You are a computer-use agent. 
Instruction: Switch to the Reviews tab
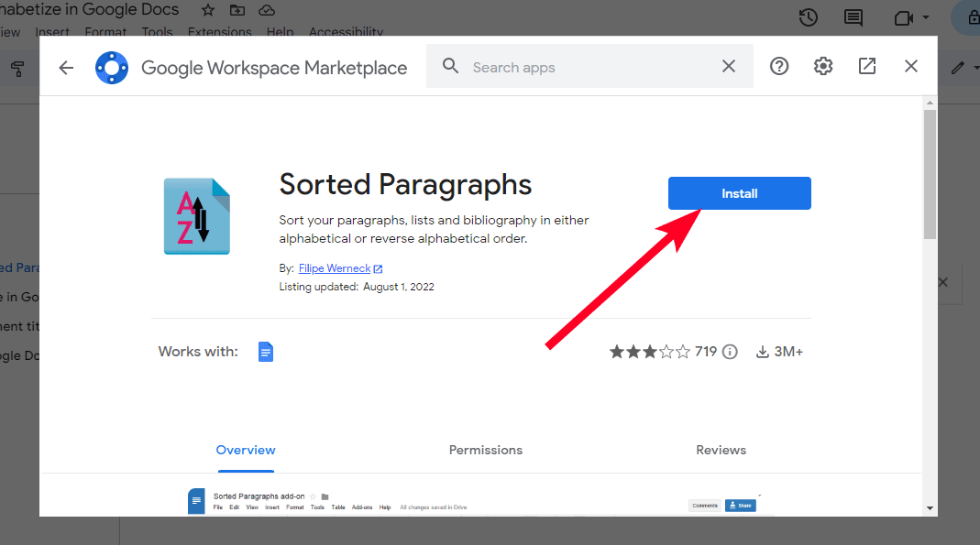coord(721,450)
